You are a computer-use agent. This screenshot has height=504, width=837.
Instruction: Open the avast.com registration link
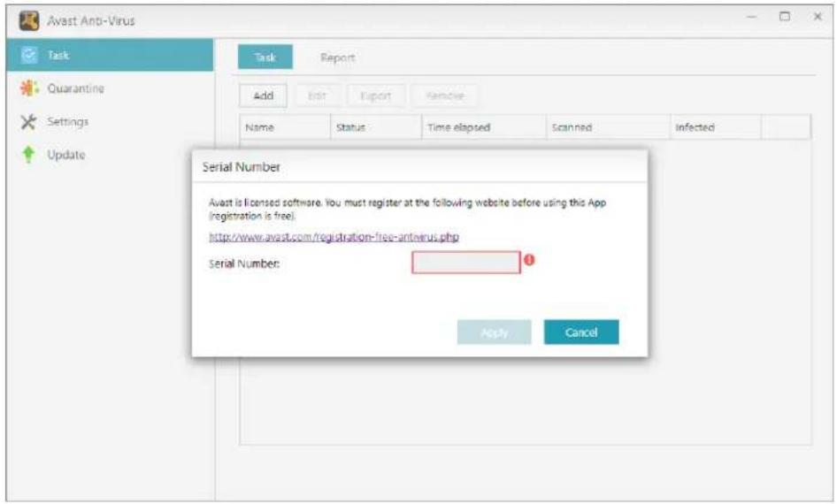tap(334, 237)
